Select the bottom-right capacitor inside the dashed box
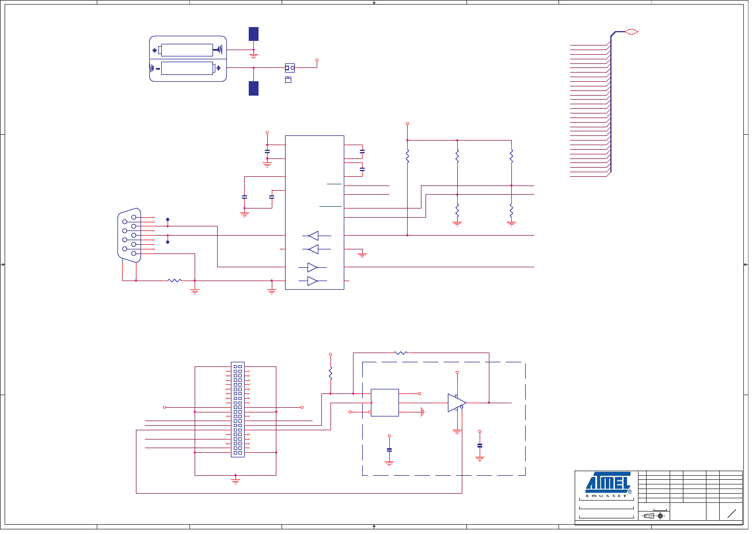Image resolution: width=756 pixels, height=534 pixels. pos(480,445)
